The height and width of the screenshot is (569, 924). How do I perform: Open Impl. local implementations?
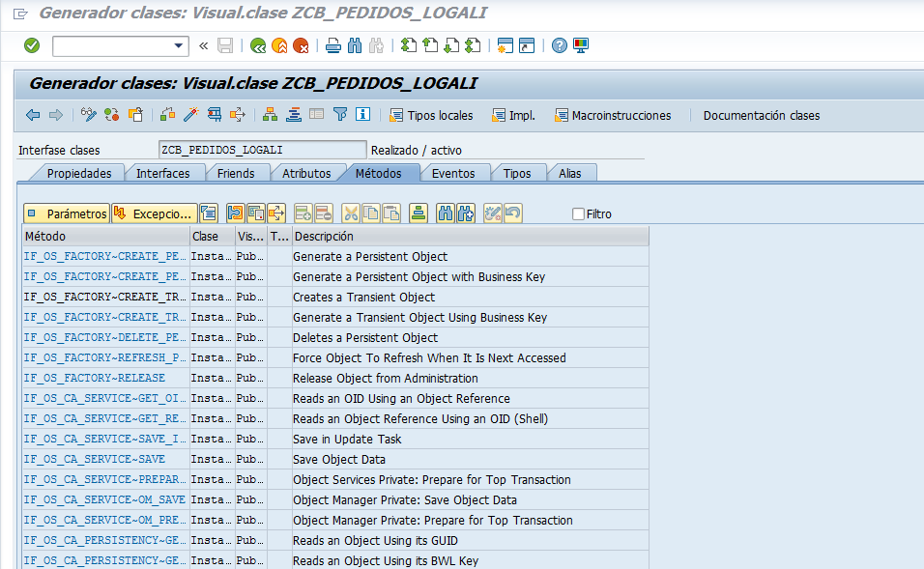[x=513, y=116]
